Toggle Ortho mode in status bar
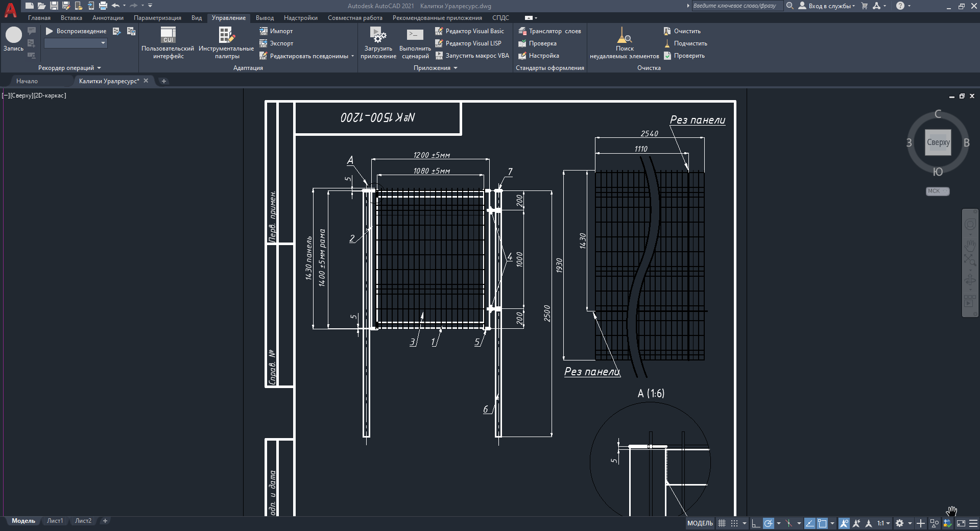This screenshot has width=980, height=531. coord(756,523)
